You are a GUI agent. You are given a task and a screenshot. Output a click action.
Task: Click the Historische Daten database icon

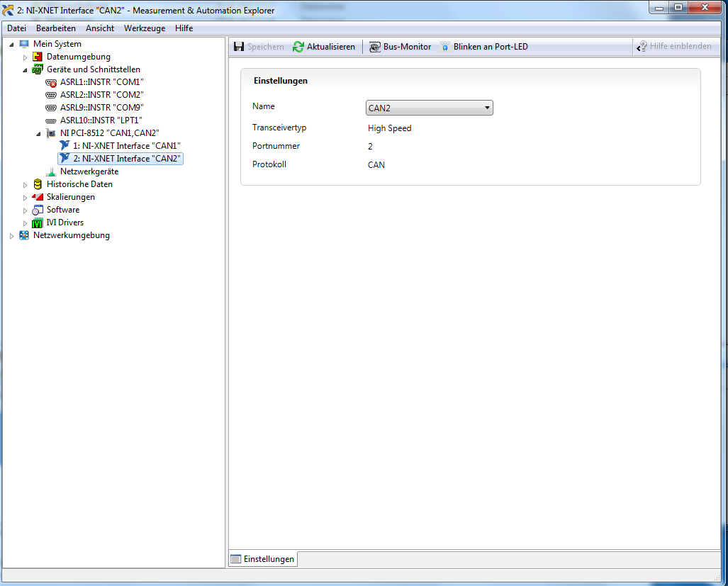(38, 184)
